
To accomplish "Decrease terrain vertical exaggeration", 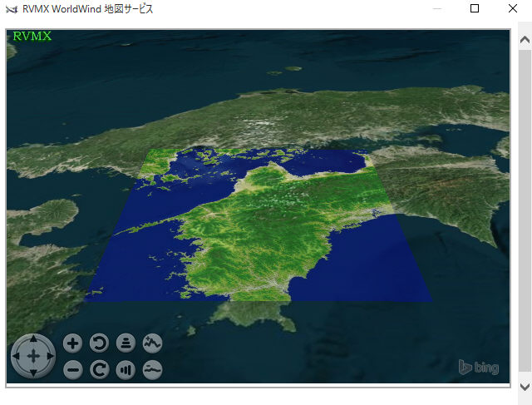I will pos(152,370).
